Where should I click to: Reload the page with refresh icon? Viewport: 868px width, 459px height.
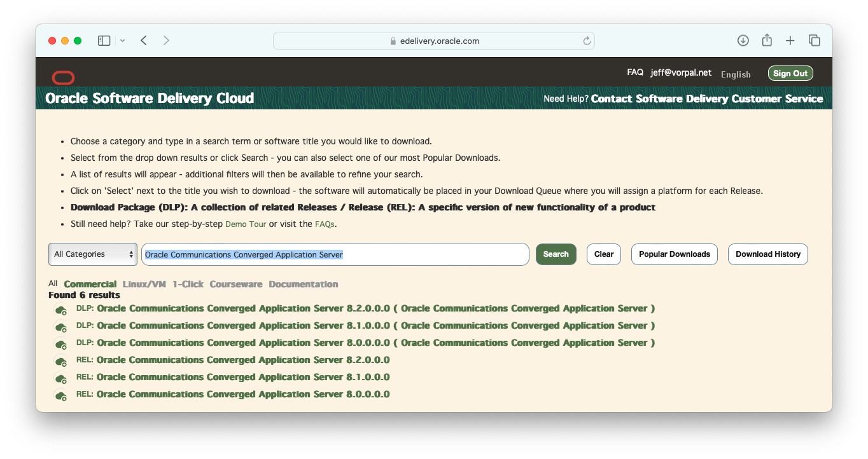pyautogui.click(x=587, y=41)
